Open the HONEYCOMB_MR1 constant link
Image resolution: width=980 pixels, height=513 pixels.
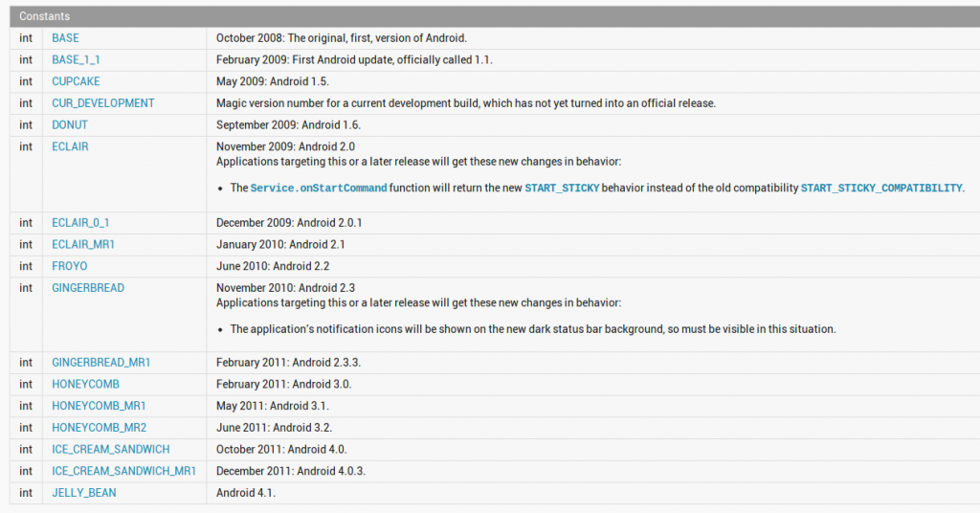pos(99,406)
